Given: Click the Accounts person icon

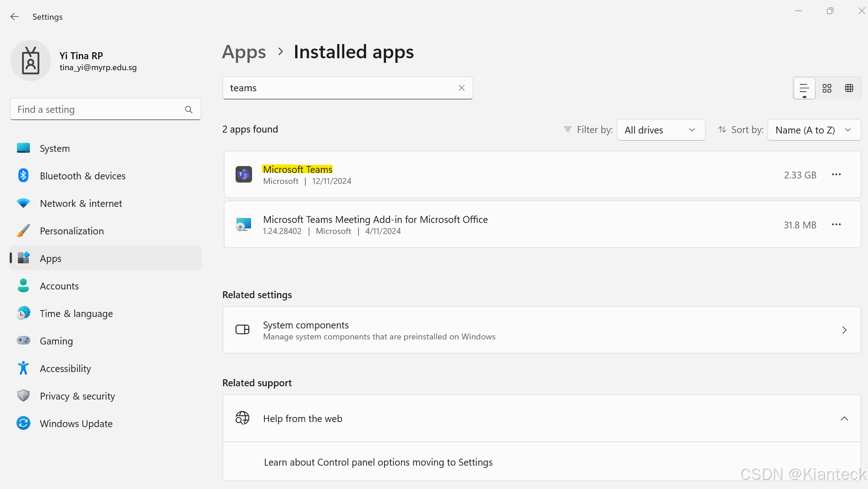Looking at the screenshot, I should (x=23, y=285).
